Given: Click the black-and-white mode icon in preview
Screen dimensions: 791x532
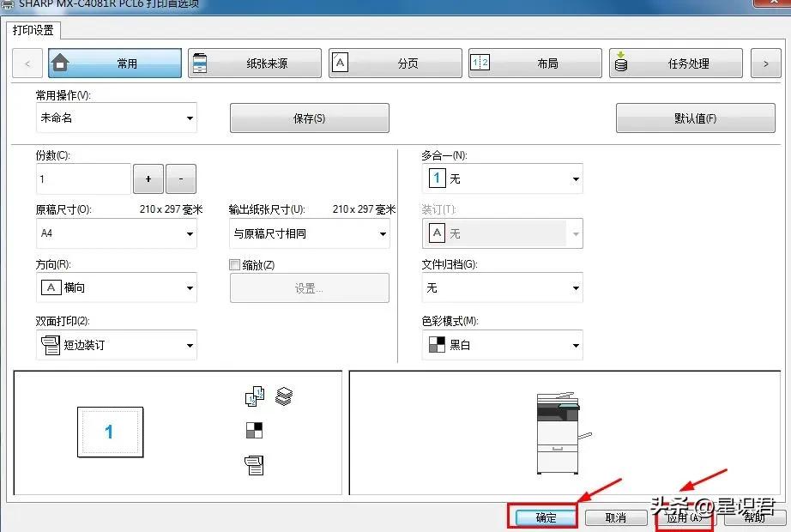Looking at the screenshot, I should pos(252,431).
